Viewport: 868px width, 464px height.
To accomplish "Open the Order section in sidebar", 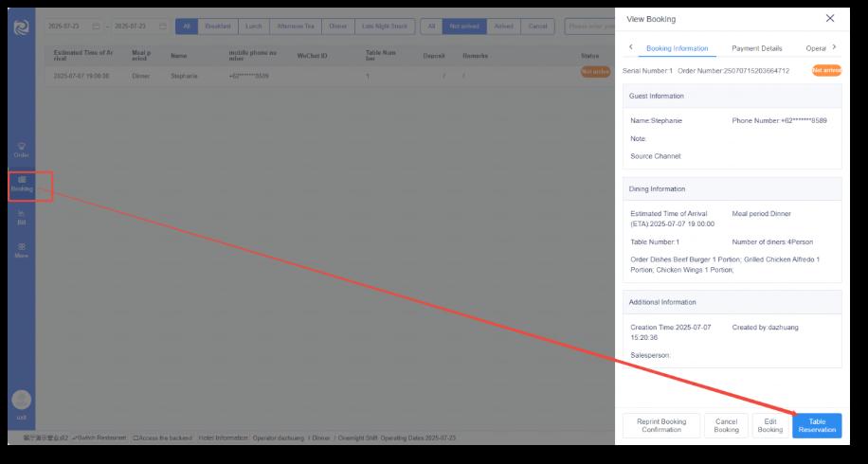I will [22, 150].
